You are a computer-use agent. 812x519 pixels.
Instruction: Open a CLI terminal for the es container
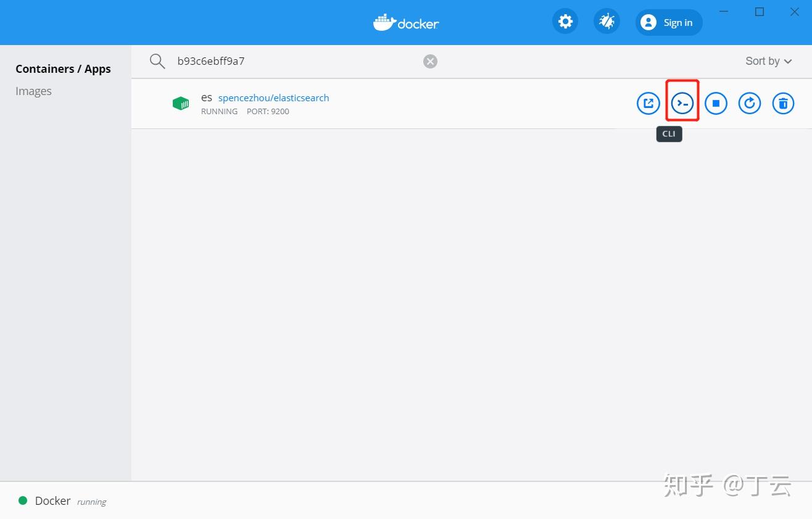pyautogui.click(x=682, y=103)
